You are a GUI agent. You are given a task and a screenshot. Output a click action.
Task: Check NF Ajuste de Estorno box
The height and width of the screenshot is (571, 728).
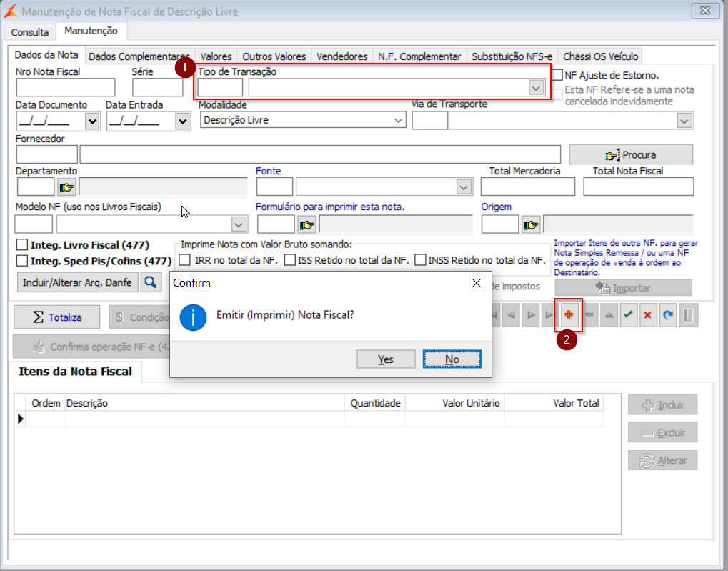pyautogui.click(x=557, y=75)
